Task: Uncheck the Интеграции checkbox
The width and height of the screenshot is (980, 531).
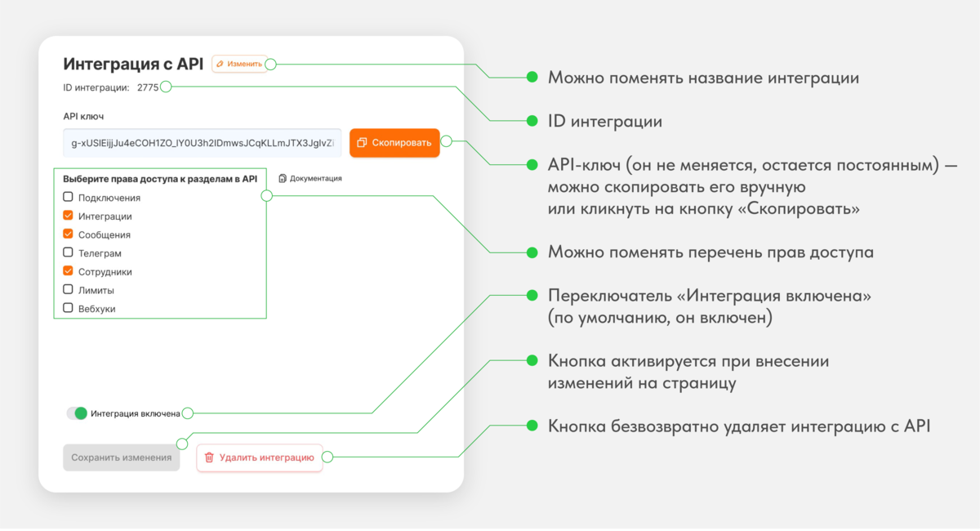Action: [x=69, y=216]
